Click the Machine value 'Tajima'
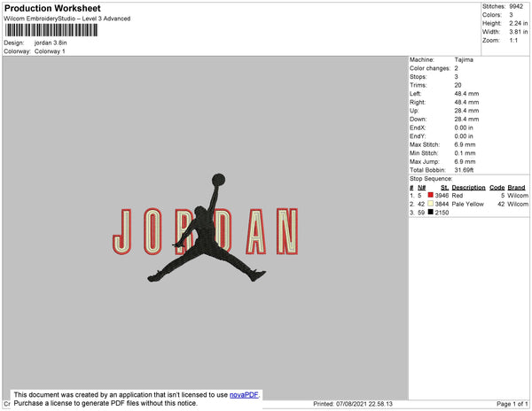The height and width of the screenshot is (411, 532). tap(464, 59)
